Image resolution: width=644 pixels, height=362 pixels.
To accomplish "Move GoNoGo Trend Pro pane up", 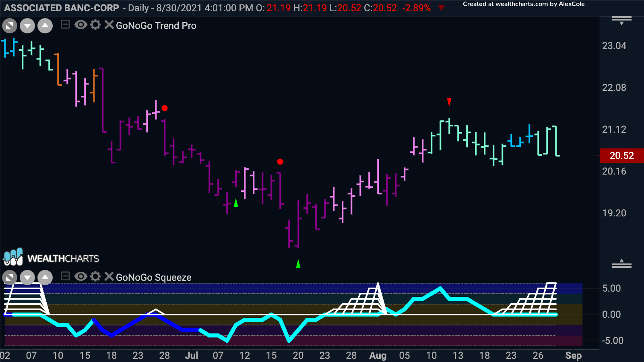I will 45,26.
